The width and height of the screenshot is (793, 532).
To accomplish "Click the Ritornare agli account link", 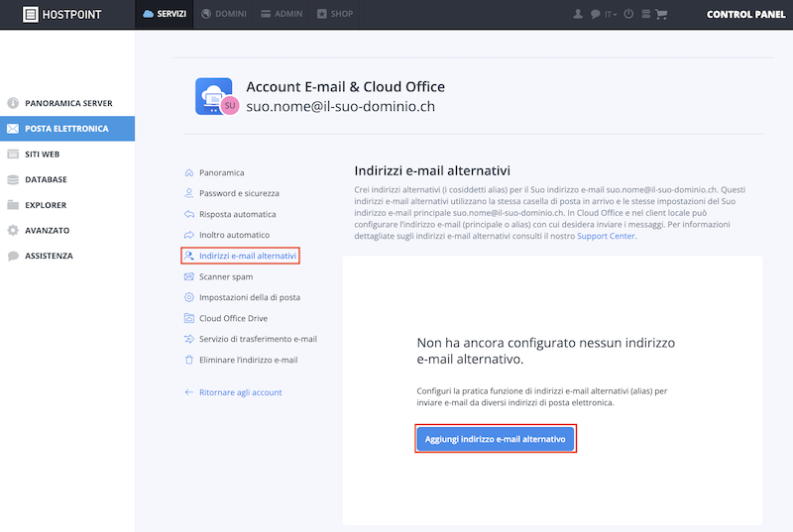I will click(240, 392).
